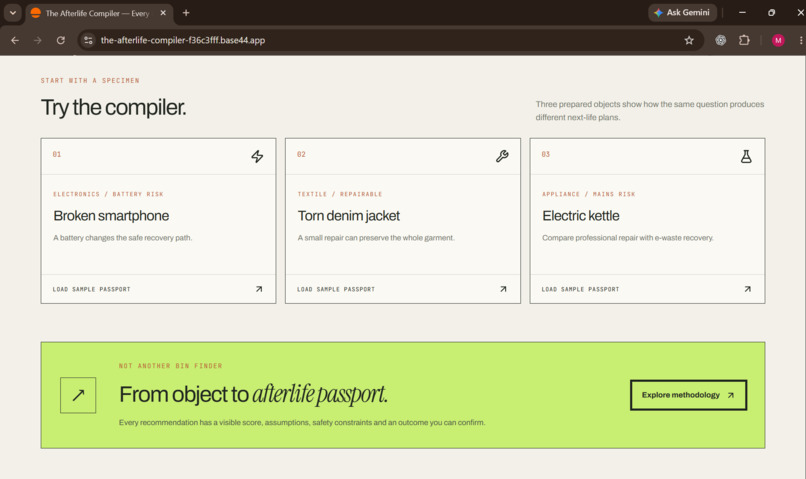Click the wrench icon on Torn denim jacket card

click(502, 156)
